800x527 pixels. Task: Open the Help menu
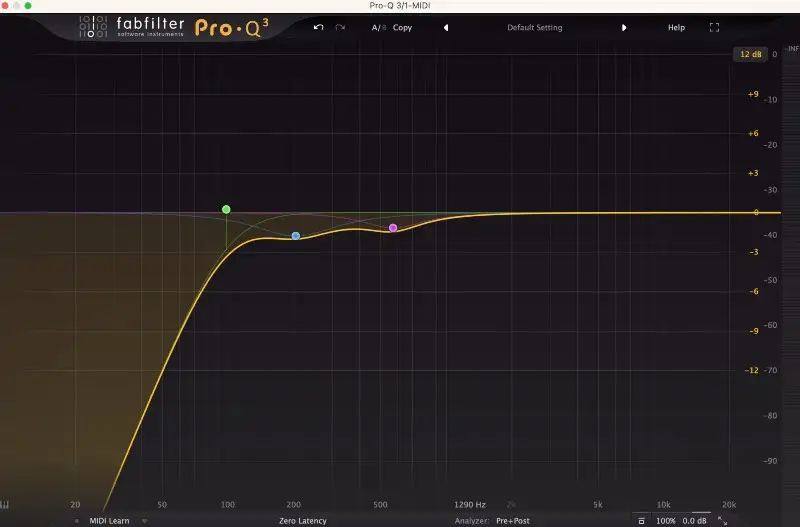point(676,27)
